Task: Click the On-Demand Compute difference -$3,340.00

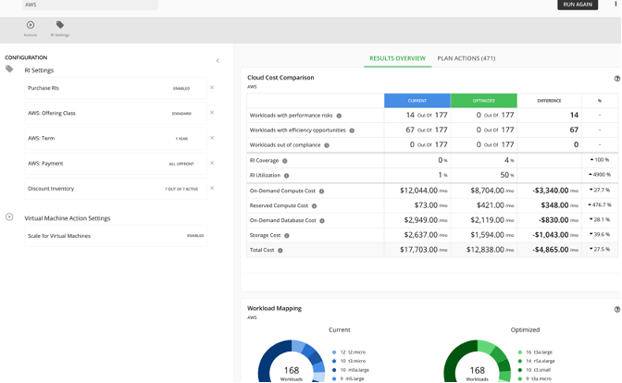Action: [x=555, y=191]
